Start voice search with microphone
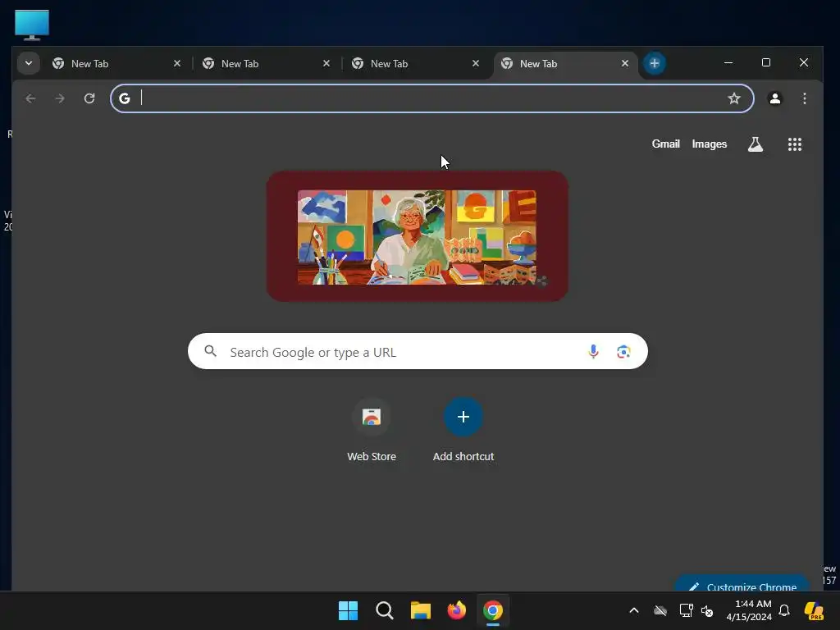The width and height of the screenshot is (840, 630). pyautogui.click(x=593, y=351)
